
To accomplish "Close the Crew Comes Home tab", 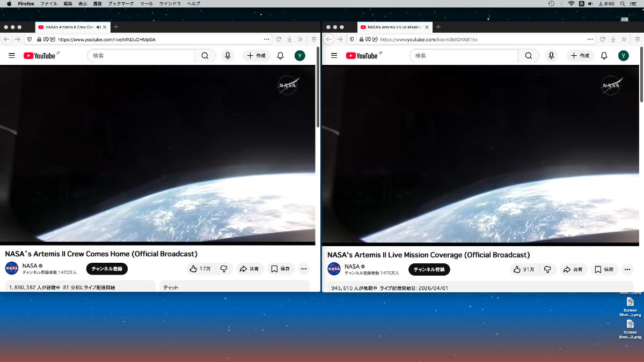I will tap(105, 27).
